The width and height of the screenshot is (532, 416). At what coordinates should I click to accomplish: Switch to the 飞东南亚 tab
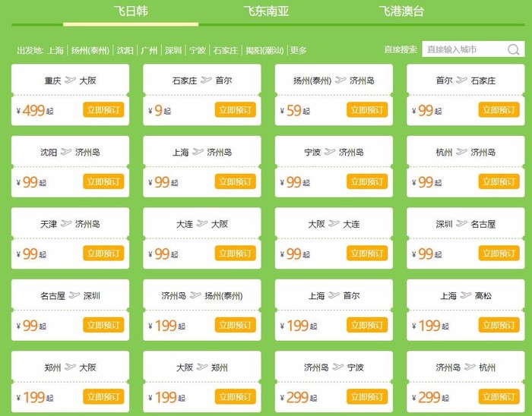(266, 12)
